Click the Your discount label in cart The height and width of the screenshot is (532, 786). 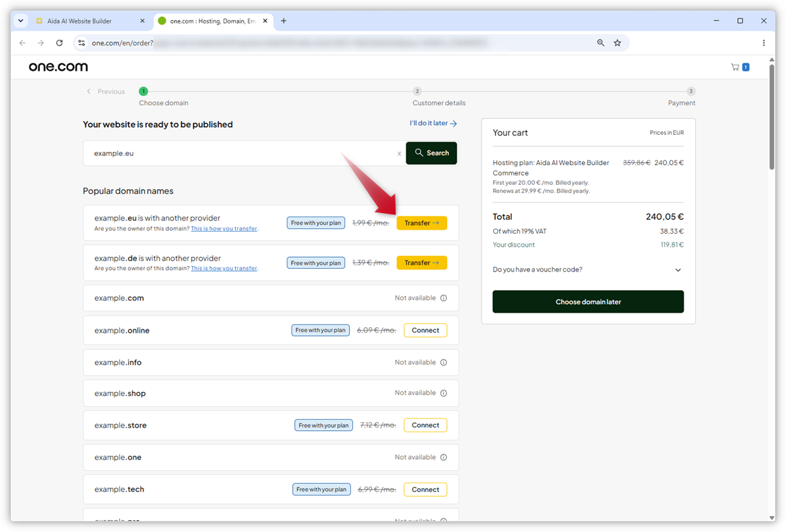tap(514, 245)
